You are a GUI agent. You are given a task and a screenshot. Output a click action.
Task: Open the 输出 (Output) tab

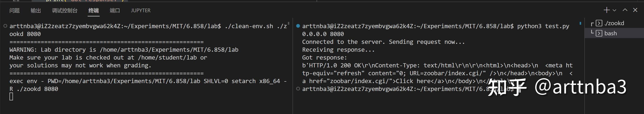(36, 10)
